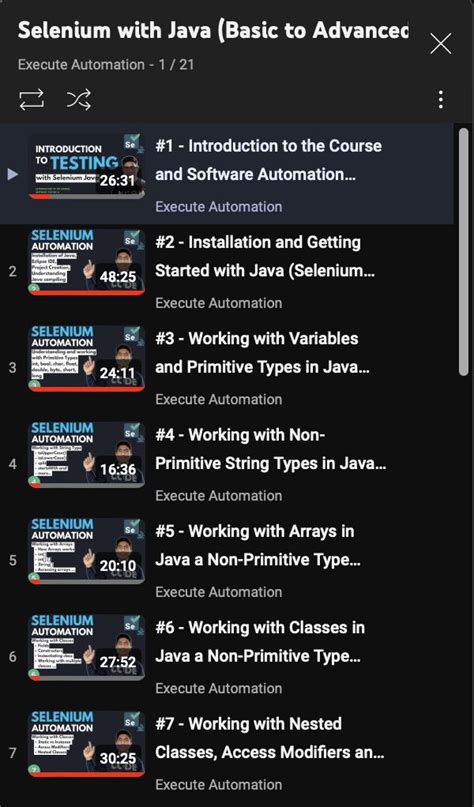
Task: Click the now-playing triangle indicator
Action: pos(13,174)
